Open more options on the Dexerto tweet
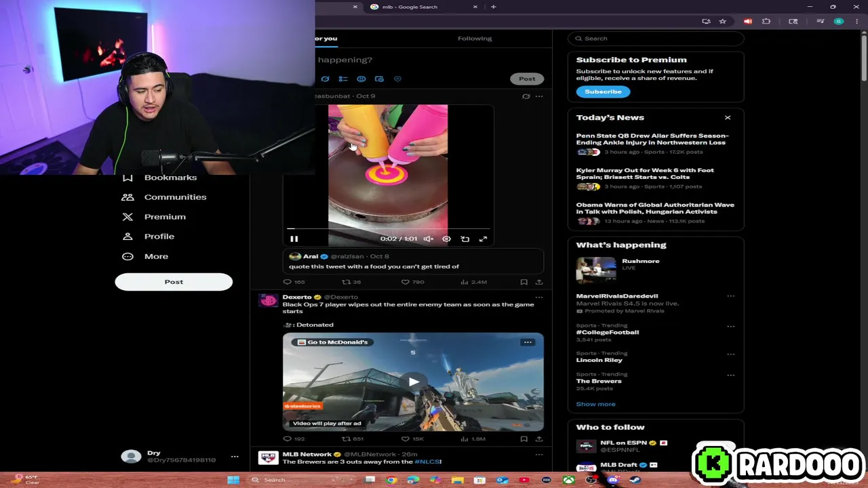868x488 pixels. tap(539, 297)
